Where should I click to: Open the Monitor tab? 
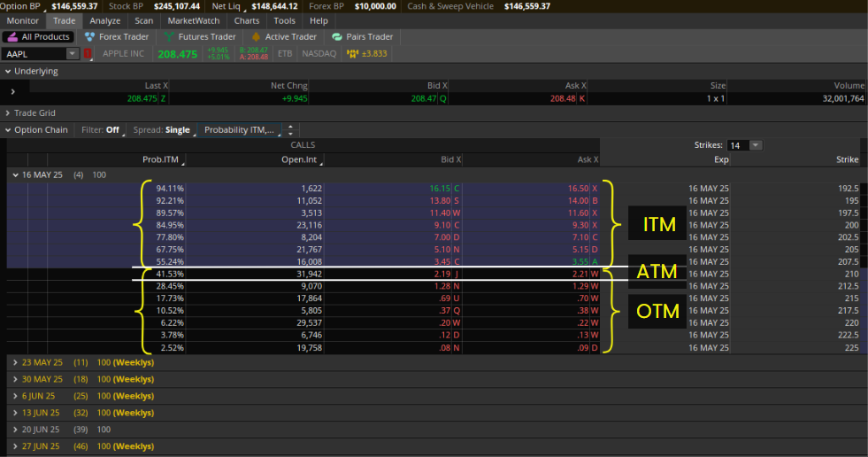[x=23, y=21]
